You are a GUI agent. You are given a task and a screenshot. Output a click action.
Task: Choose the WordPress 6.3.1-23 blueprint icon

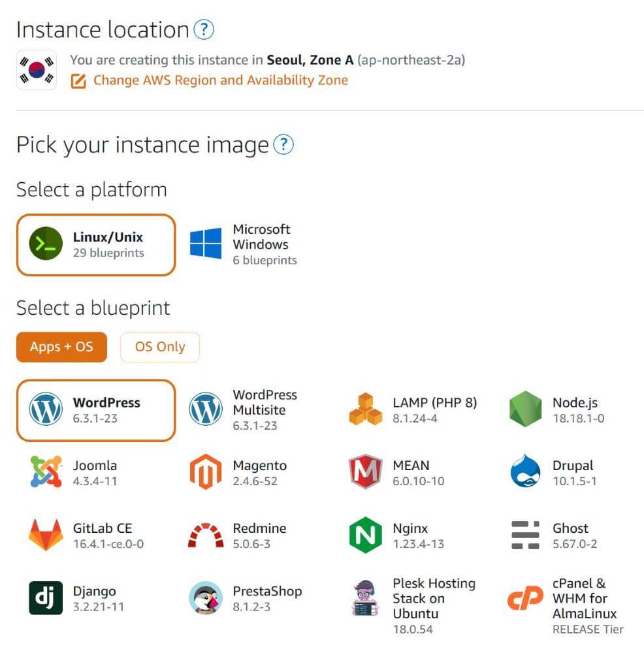click(x=46, y=409)
